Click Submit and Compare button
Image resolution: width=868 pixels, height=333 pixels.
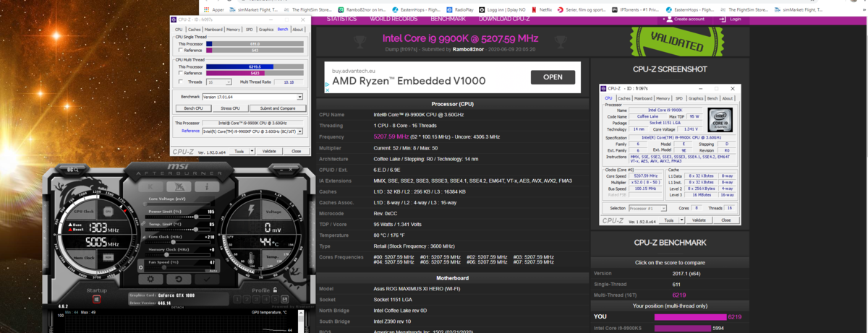276,108
